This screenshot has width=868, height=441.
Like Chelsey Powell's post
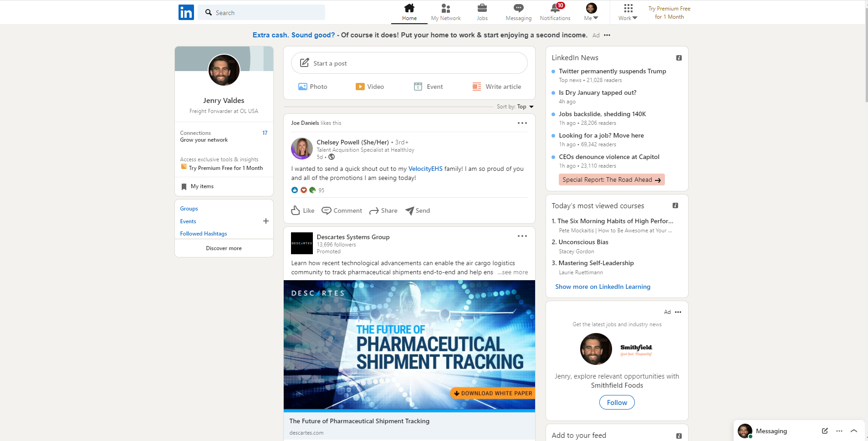click(x=303, y=210)
